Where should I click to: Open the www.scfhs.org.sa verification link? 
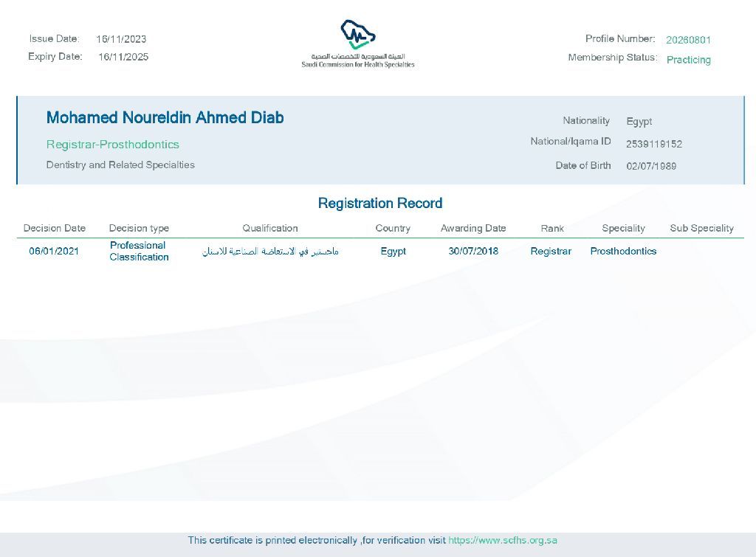(502, 540)
